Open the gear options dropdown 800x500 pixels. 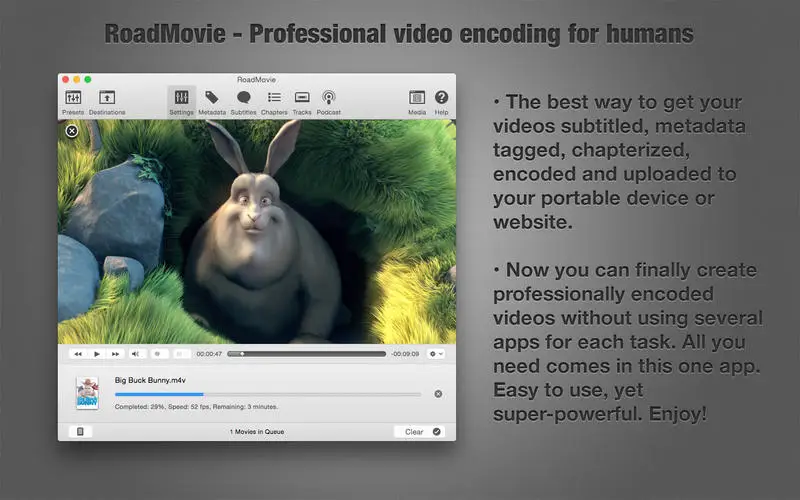click(x=436, y=354)
